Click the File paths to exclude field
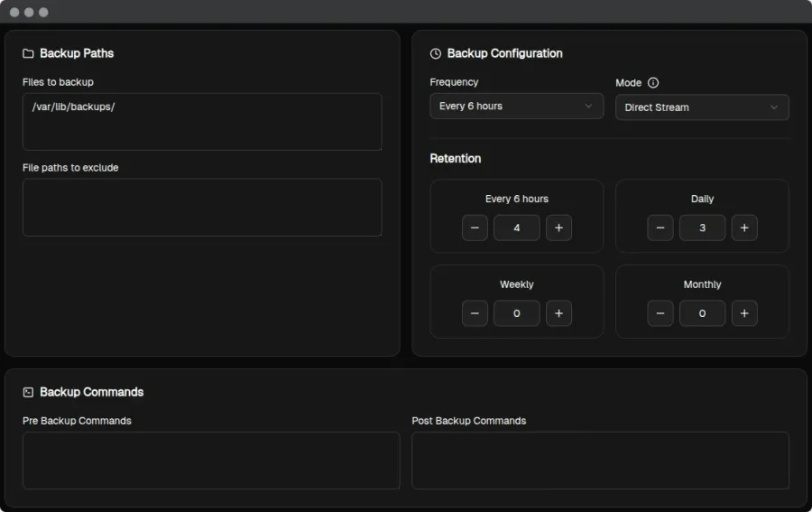This screenshot has width=812, height=512. [202, 207]
